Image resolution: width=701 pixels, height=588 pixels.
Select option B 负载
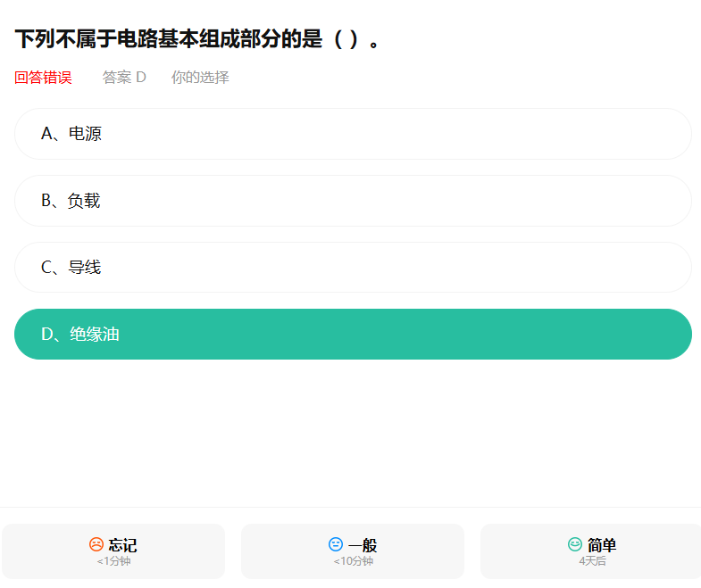click(354, 201)
